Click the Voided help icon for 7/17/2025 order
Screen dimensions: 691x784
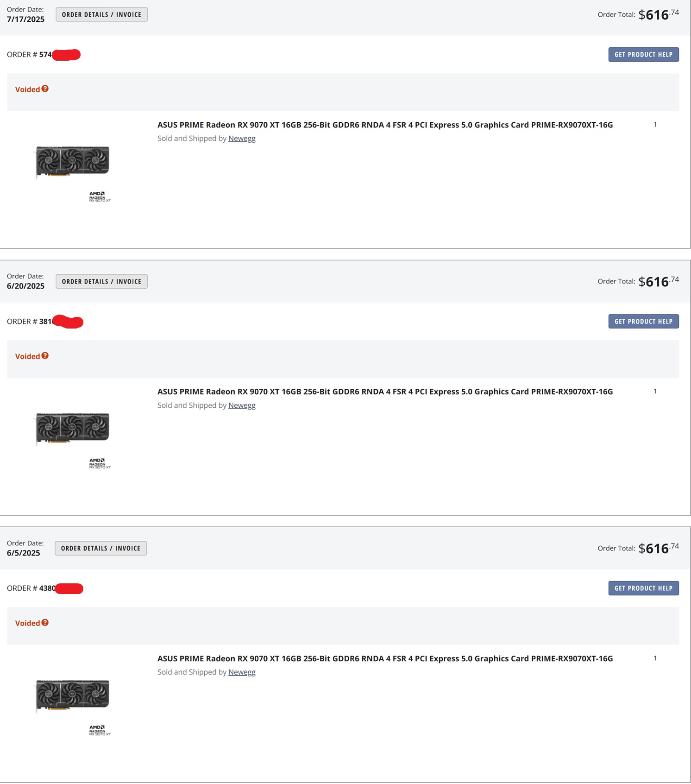tap(45, 89)
